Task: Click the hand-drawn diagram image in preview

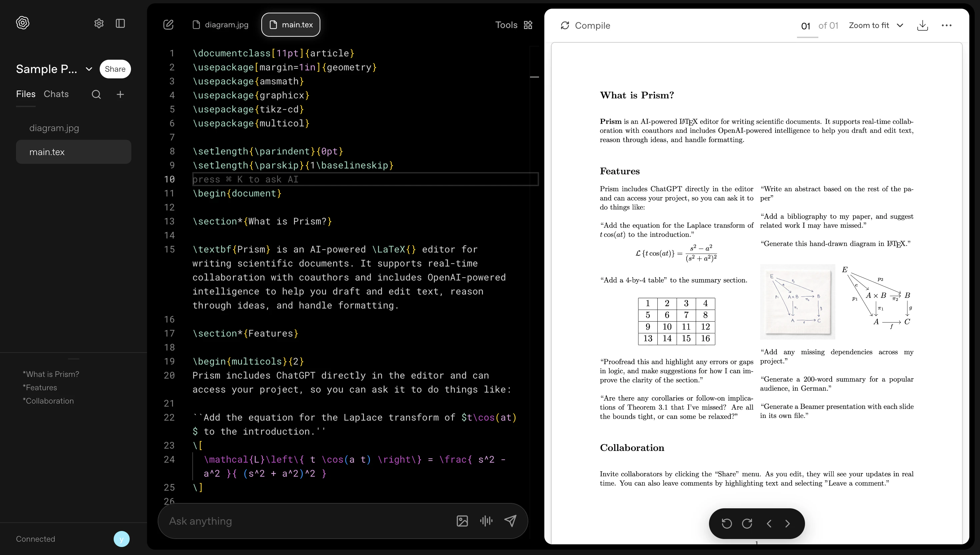Action: 798,302
